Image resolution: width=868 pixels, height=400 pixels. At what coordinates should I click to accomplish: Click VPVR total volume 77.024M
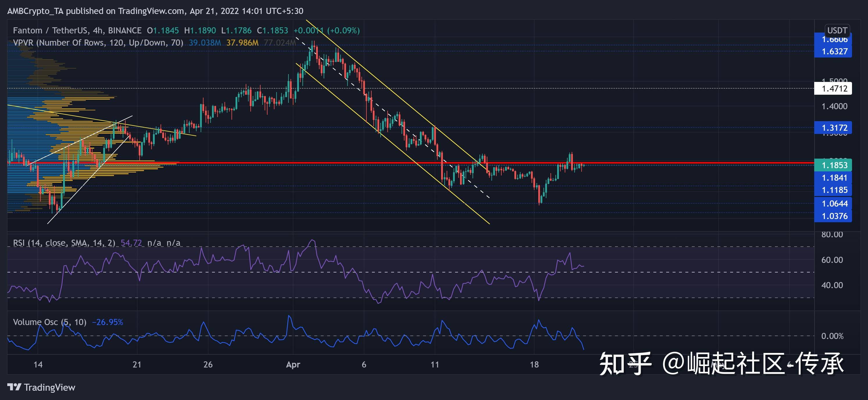pyautogui.click(x=280, y=43)
